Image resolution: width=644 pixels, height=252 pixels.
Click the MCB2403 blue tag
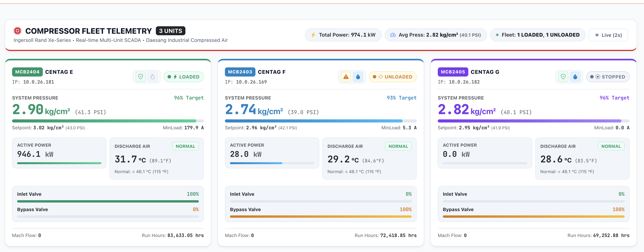click(x=240, y=72)
